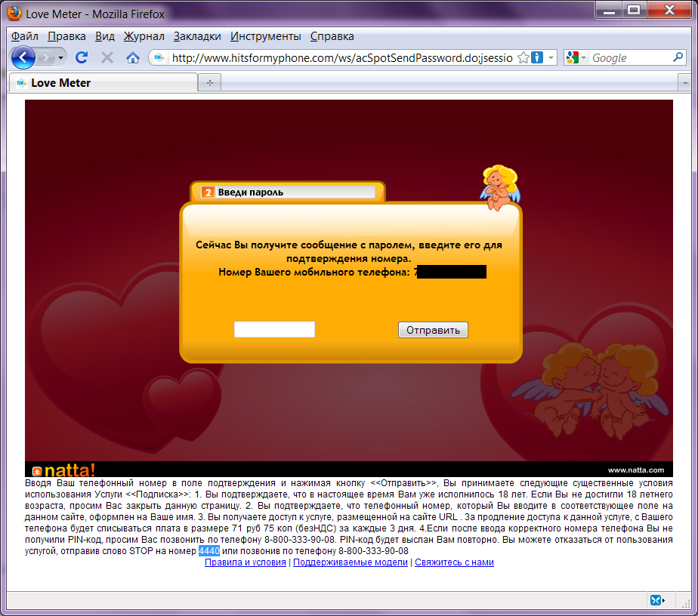
Task: Click the highlighted number 4440
Action: coord(208,551)
